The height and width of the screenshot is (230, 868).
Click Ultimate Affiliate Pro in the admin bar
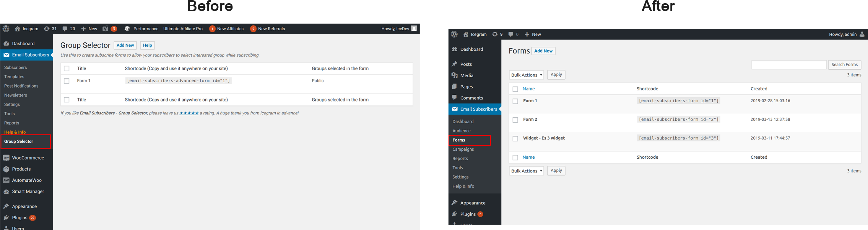coord(183,29)
